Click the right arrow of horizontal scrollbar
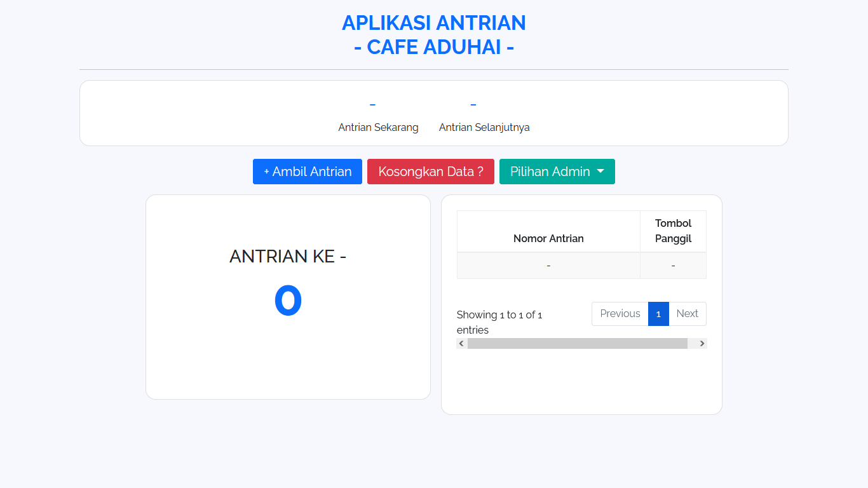 (702, 344)
